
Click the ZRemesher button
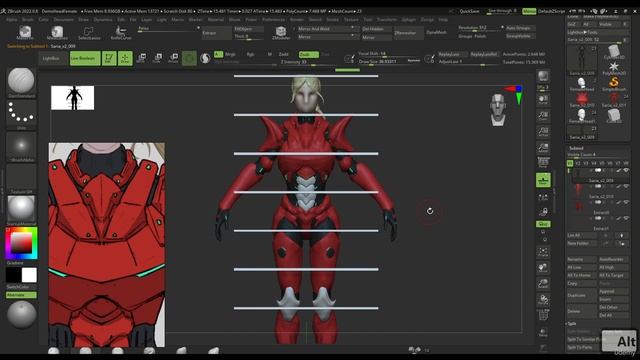pyautogui.click(x=408, y=33)
